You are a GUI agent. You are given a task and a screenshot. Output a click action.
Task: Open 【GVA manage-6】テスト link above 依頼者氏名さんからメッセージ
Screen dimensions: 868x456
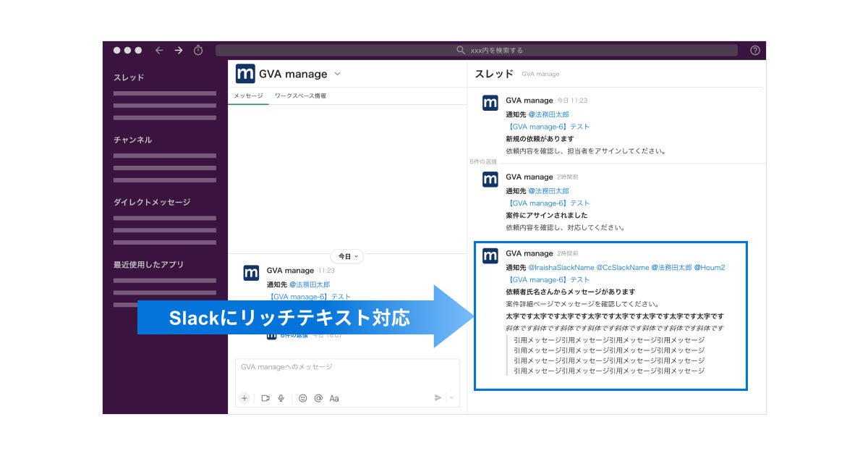click(x=548, y=279)
